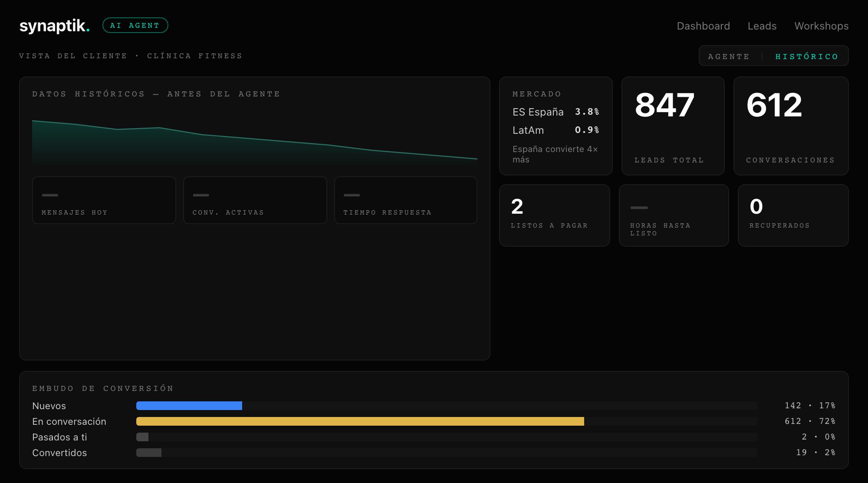Click the MENSAJES HOY card
The width and height of the screenshot is (868, 483).
pos(104,200)
